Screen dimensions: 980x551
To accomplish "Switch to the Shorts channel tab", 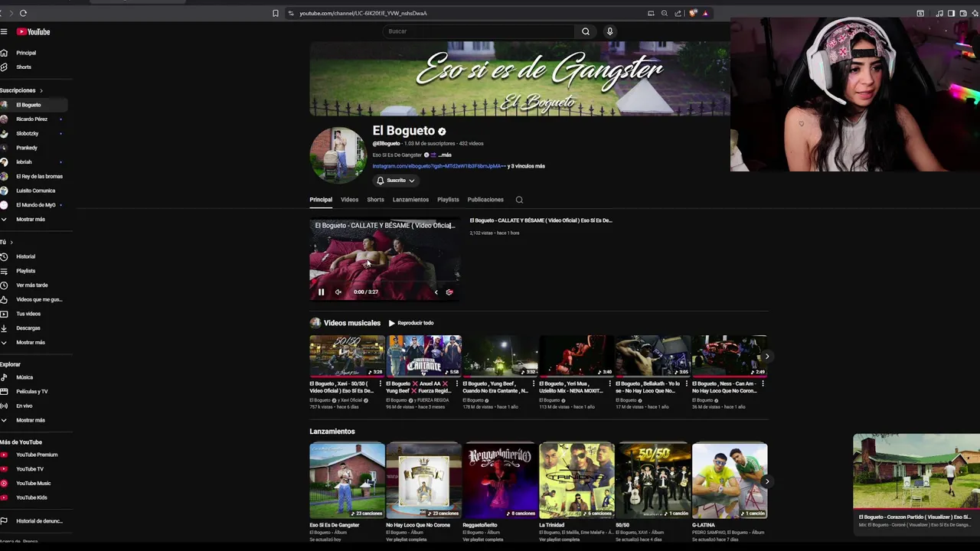I will (375, 200).
